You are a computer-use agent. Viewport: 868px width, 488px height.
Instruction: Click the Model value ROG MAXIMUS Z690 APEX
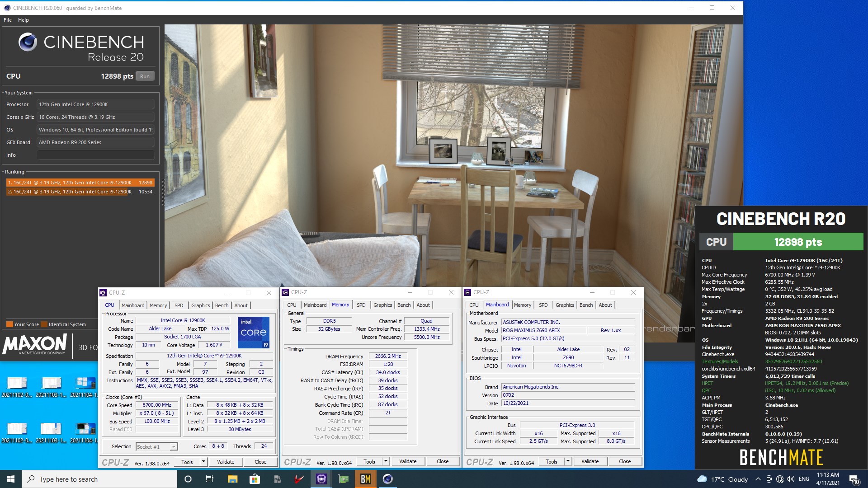[544, 330]
